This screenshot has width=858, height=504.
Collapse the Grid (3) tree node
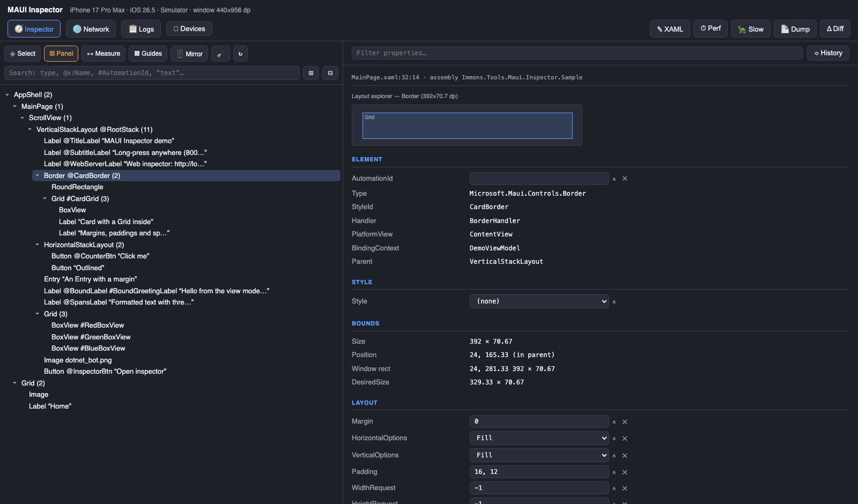point(38,314)
